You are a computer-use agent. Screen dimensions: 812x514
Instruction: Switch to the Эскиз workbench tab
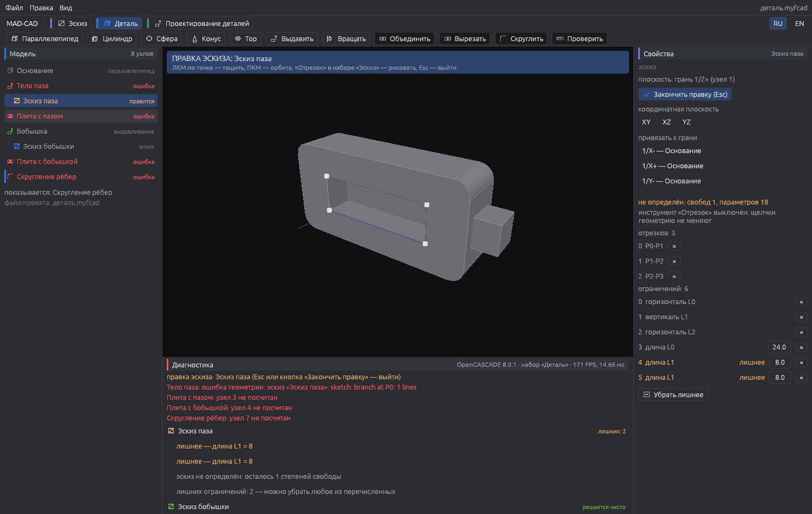pyautogui.click(x=72, y=23)
